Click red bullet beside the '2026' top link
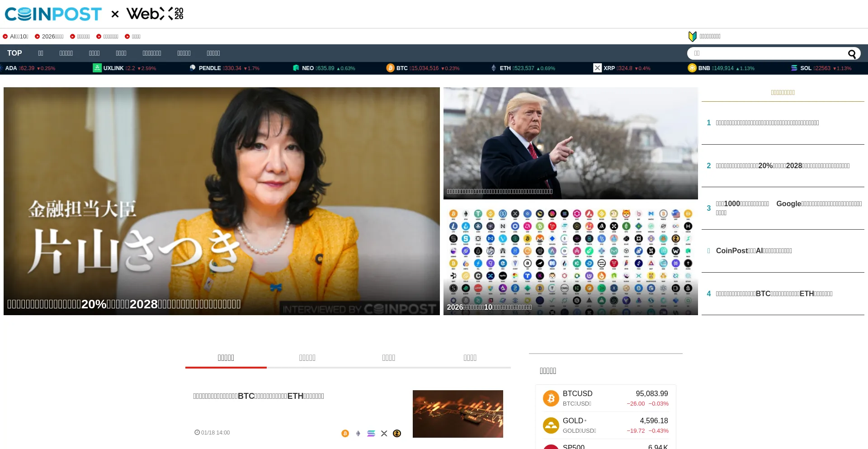The width and height of the screenshot is (868, 449). [x=38, y=37]
